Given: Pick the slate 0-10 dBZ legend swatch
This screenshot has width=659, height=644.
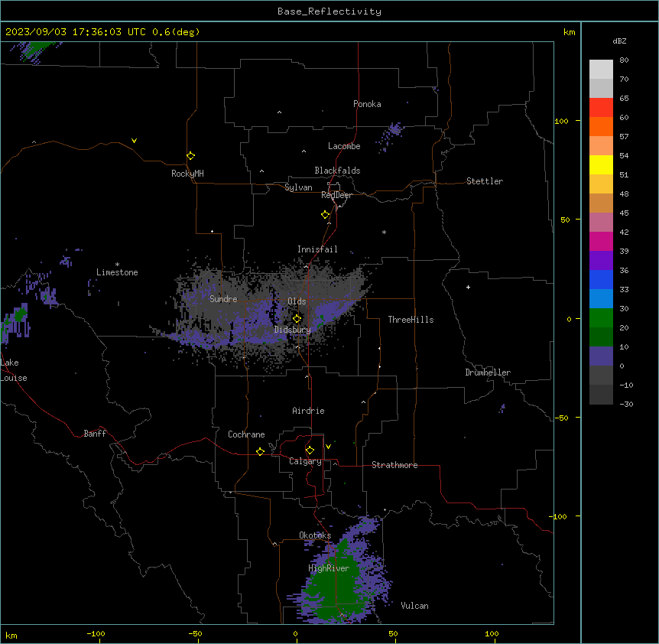Looking at the screenshot, I should [601, 356].
